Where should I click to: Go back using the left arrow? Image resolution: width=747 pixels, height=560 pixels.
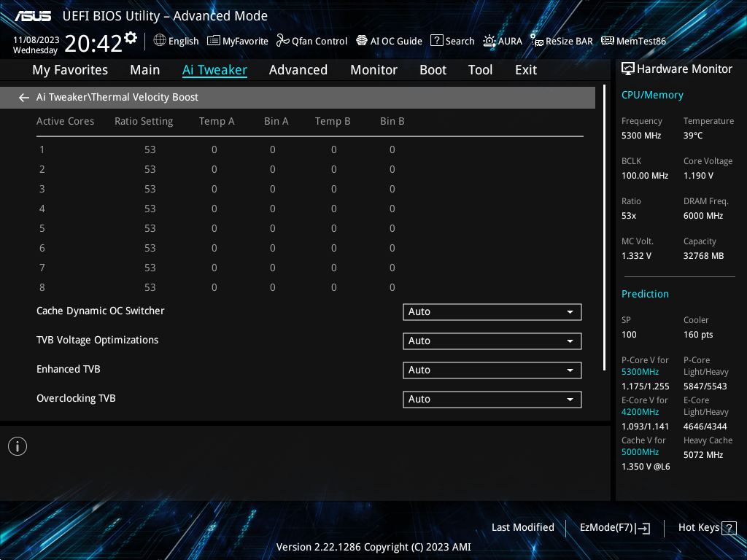click(x=24, y=98)
